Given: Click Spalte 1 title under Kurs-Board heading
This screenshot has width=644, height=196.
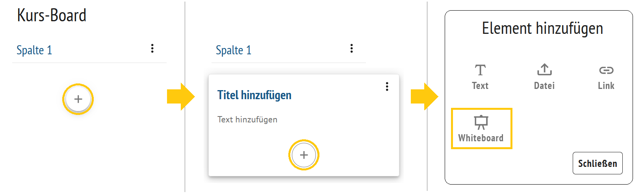Looking at the screenshot, I should point(34,50).
